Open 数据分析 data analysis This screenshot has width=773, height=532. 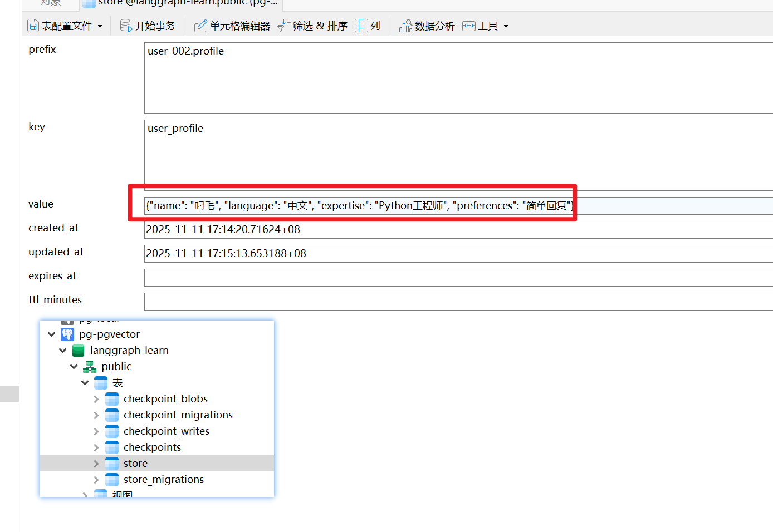click(427, 26)
